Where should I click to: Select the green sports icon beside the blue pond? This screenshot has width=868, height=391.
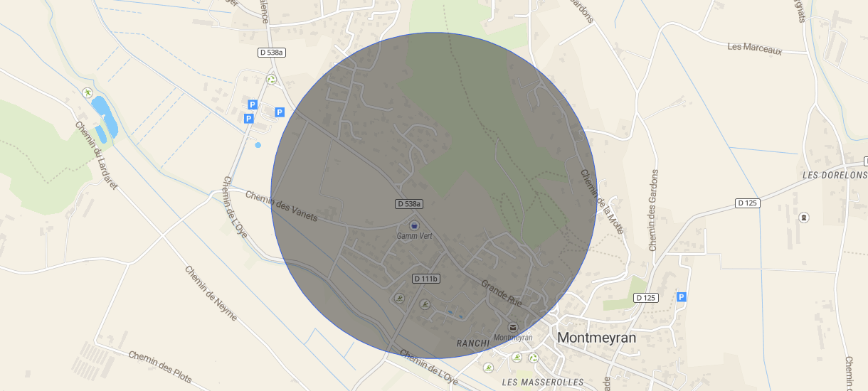(x=87, y=92)
